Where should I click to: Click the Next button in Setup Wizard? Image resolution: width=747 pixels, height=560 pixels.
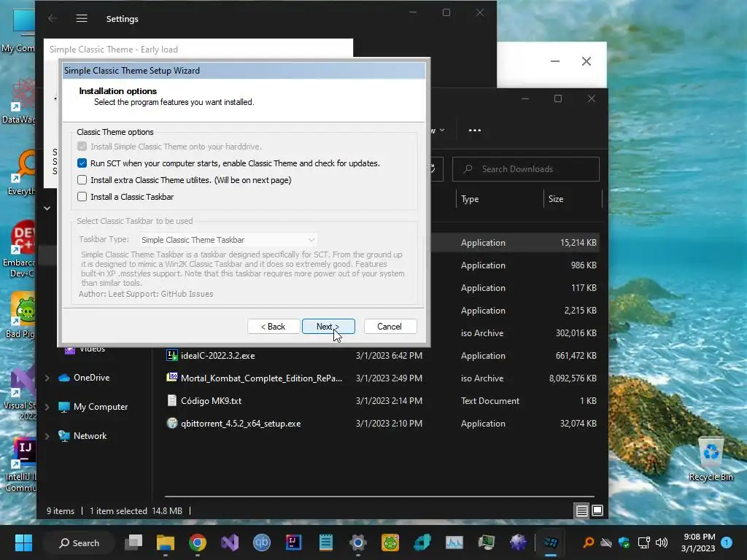(x=328, y=327)
